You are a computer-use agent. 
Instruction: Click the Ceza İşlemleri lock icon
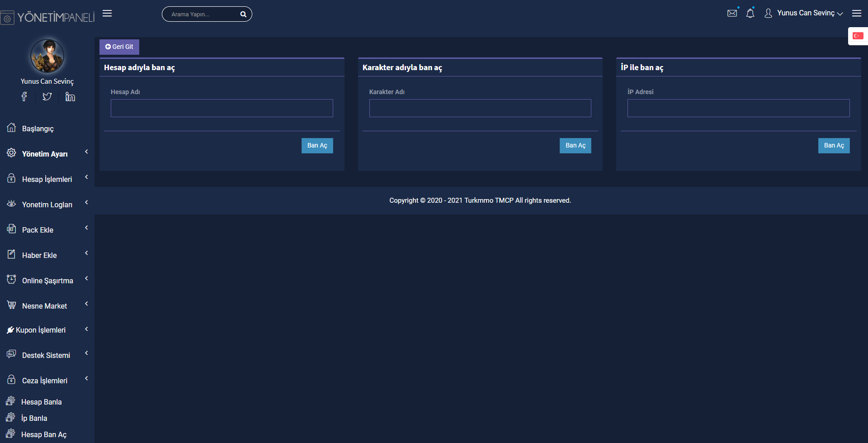(x=11, y=380)
